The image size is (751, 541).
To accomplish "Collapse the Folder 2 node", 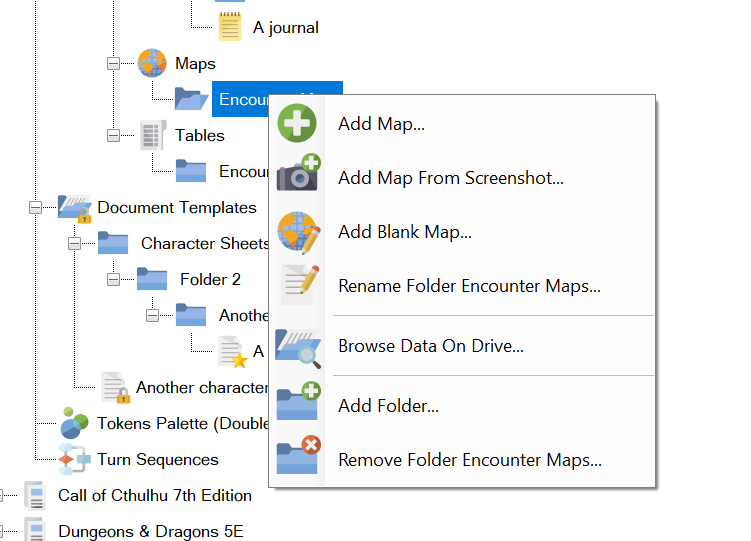I will [113, 280].
